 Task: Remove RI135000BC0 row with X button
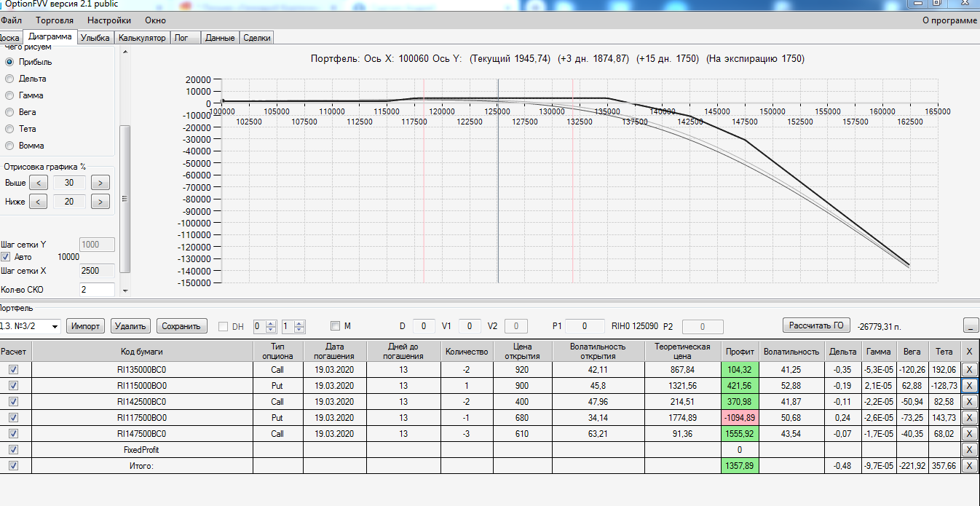[969, 370]
